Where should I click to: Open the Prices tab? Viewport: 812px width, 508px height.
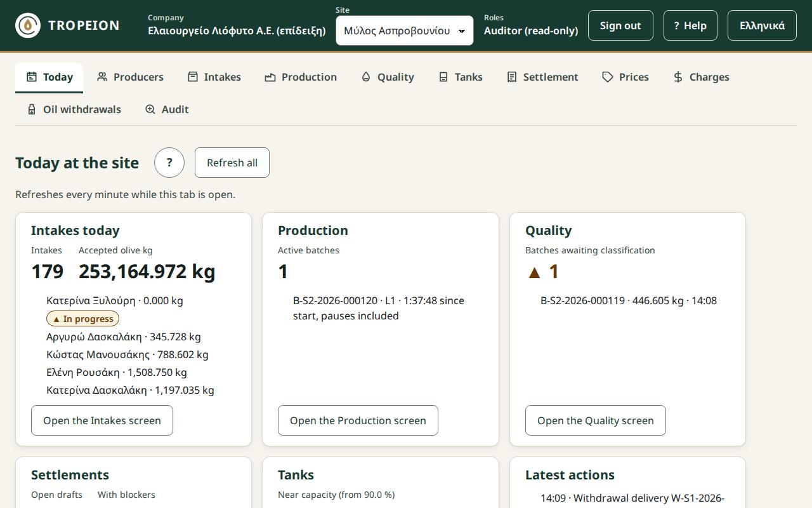pos(625,77)
